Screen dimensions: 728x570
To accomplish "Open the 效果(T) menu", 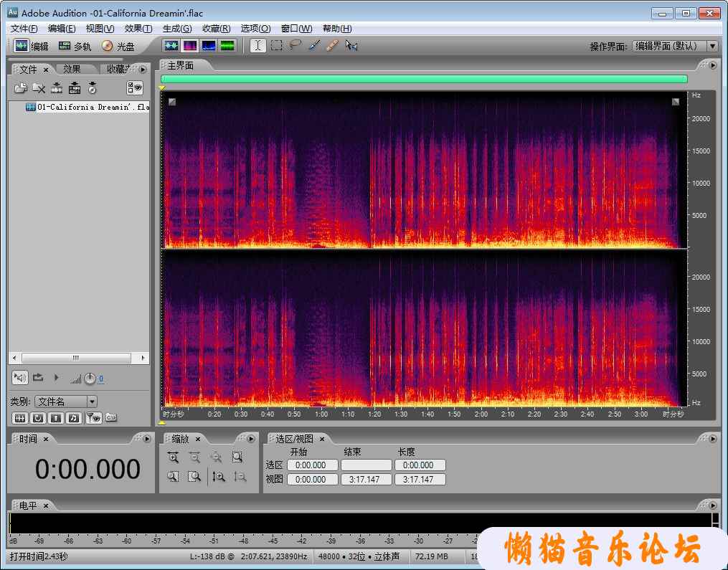I will pyautogui.click(x=138, y=28).
